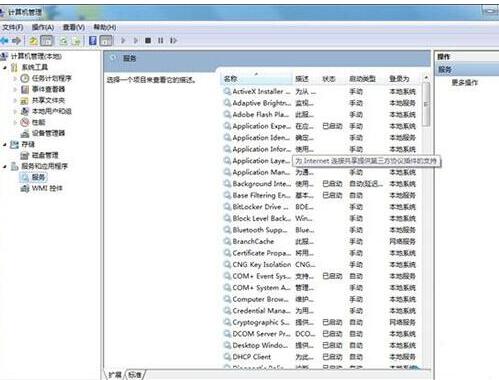Open the 帮助(H) menu
499x380 pixels.
[105, 27]
